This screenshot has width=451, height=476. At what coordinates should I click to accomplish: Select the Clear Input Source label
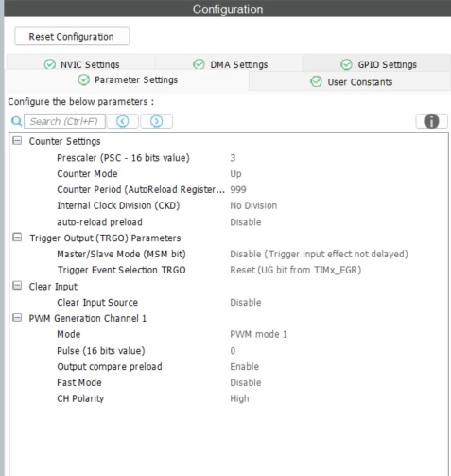[x=97, y=302]
